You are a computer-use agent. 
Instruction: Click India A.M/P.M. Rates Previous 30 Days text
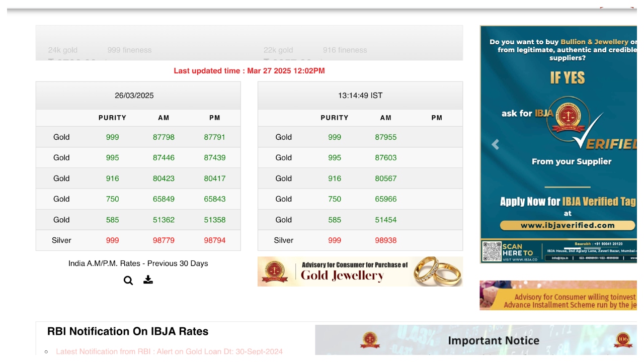click(x=138, y=263)
